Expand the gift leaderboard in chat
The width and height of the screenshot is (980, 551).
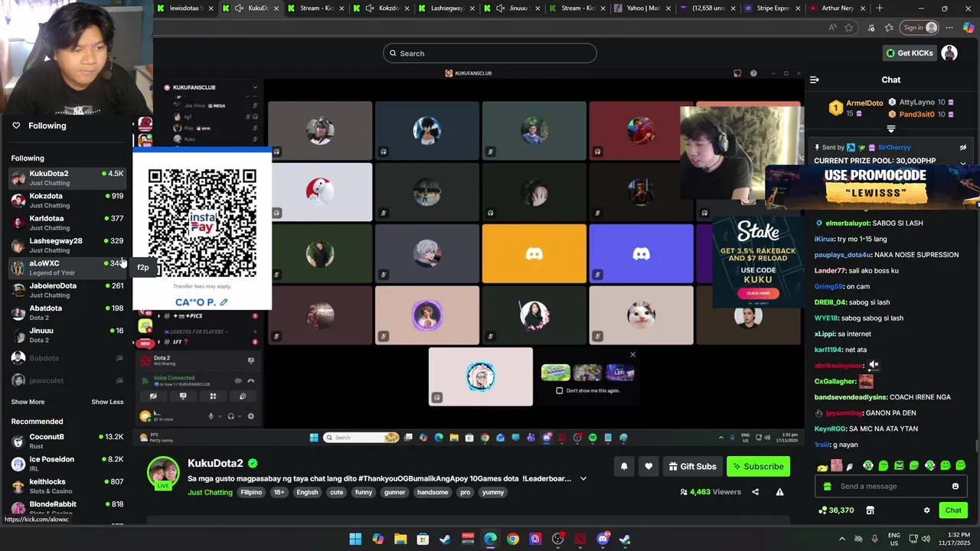click(x=891, y=129)
